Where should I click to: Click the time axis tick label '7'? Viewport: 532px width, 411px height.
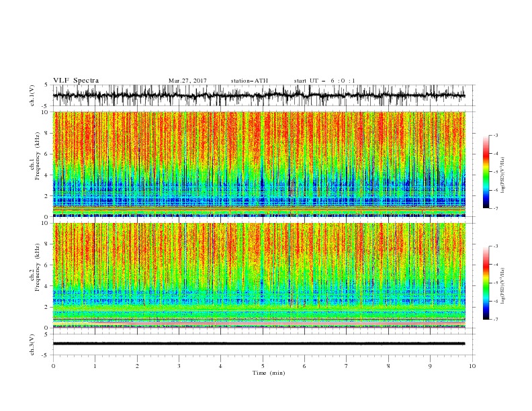(x=347, y=366)
